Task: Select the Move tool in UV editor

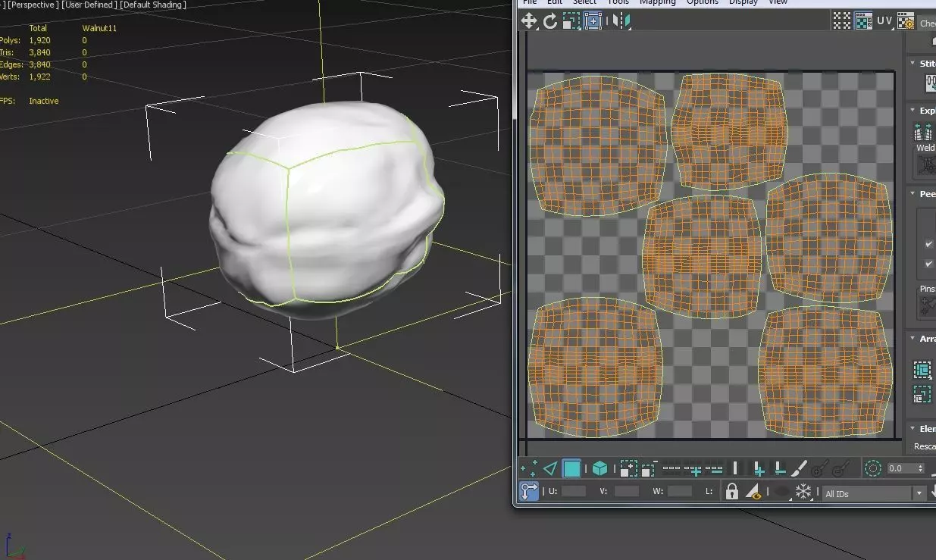Action: tap(528, 20)
